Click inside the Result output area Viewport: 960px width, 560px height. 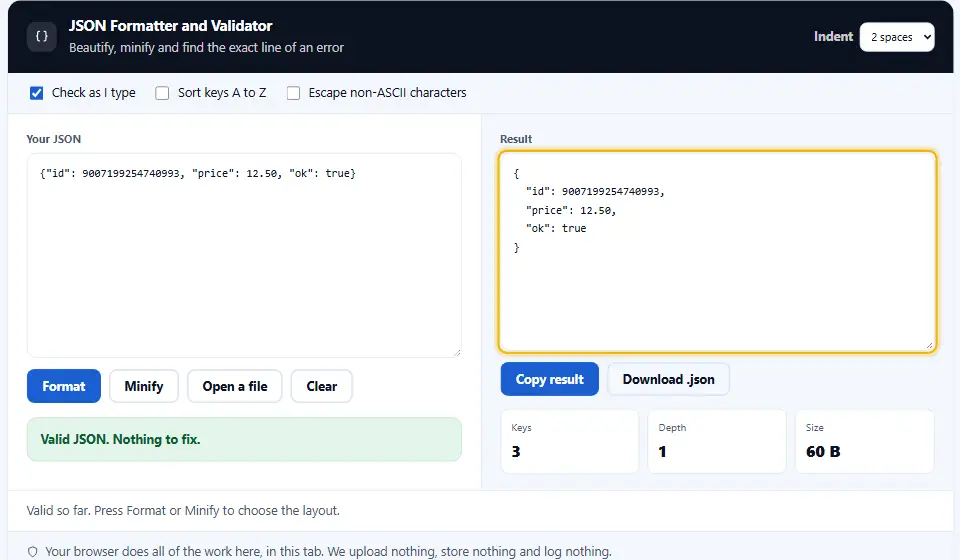(717, 252)
